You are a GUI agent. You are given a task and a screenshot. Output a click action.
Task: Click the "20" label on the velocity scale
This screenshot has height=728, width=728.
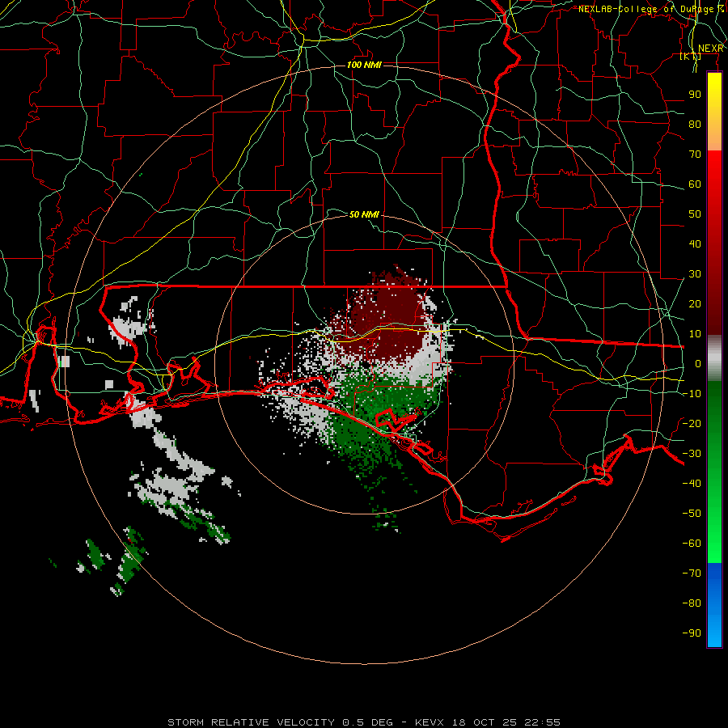click(x=695, y=303)
